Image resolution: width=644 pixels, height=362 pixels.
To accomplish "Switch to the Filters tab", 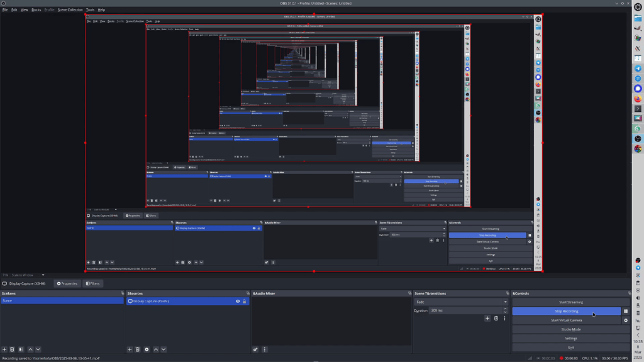I will [92, 283].
